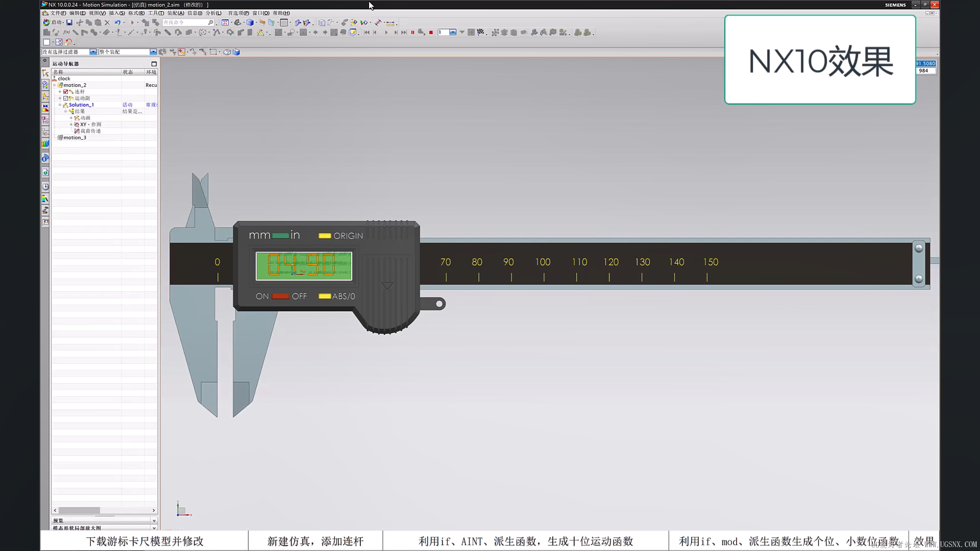
Task: Select Solution_1 in the navigator tree
Action: [82, 105]
